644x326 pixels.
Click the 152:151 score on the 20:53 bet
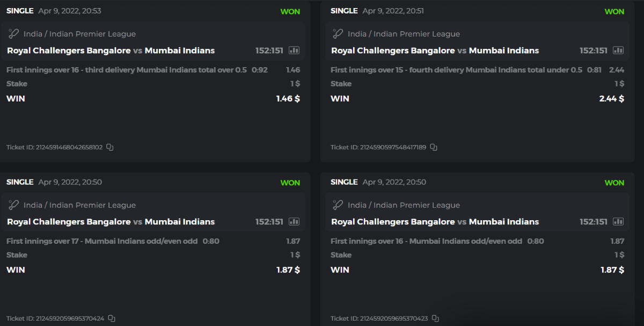tap(270, 50)
